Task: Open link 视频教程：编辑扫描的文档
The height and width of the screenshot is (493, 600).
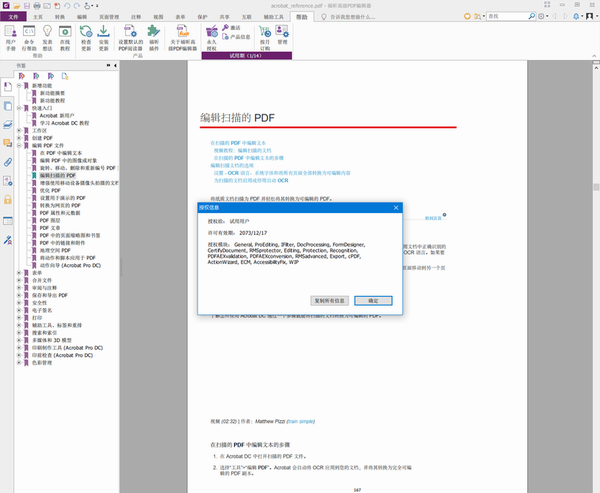Action: pos(243,150)
